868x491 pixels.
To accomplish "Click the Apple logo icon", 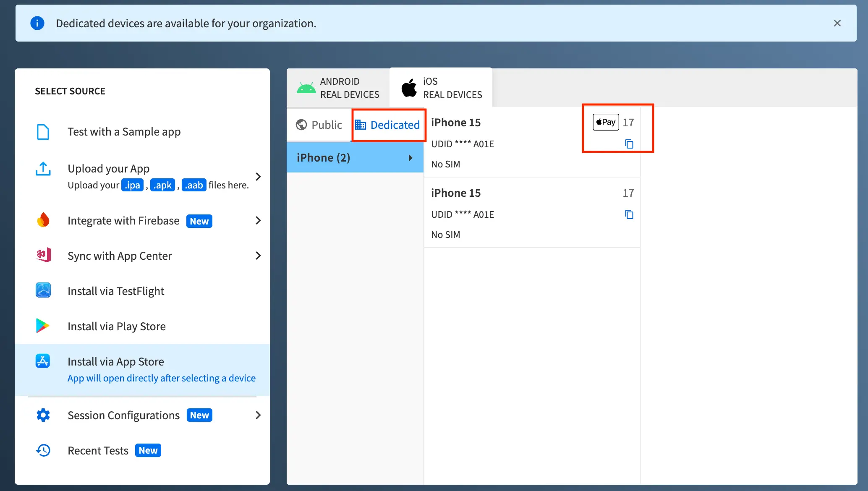I will pos(409,88).
